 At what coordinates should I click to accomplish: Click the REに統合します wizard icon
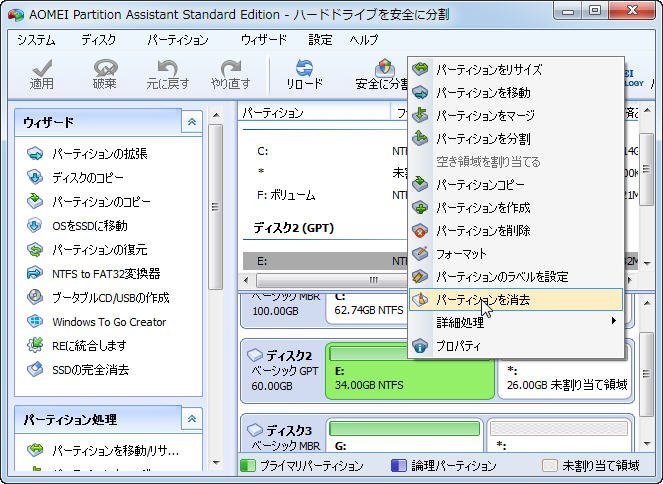click(x=35, y=345)
